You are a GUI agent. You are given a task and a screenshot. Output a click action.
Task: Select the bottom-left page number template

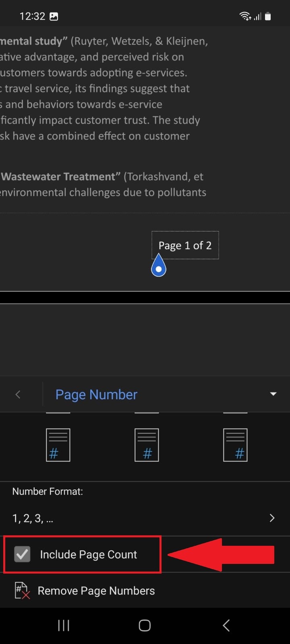point(58,445)
